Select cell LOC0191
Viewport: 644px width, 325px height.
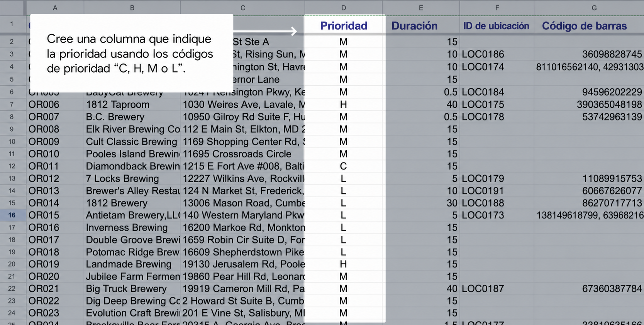tap(497, 191)
